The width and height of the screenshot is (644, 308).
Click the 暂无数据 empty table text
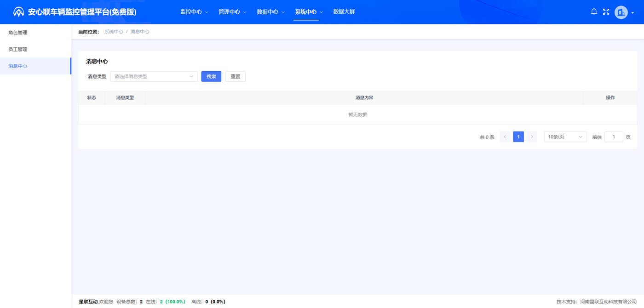pyautogui.click(x=358, y=114)
